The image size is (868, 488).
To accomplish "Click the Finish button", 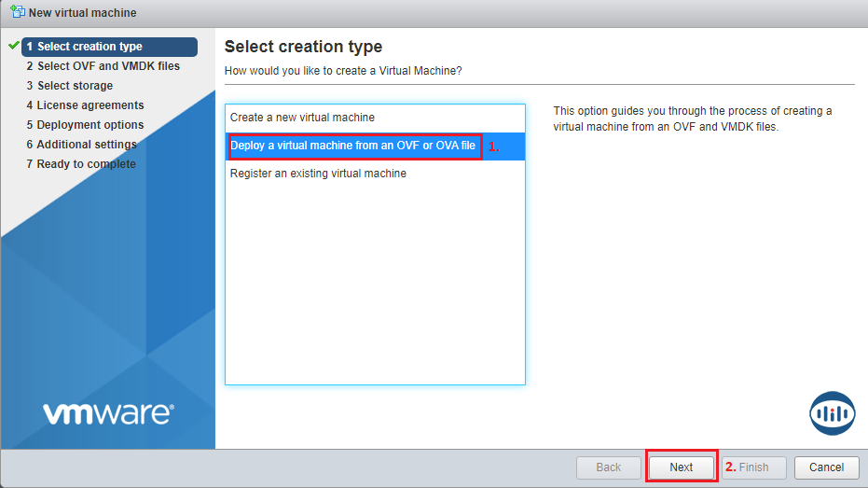I will tap(753, 467).
